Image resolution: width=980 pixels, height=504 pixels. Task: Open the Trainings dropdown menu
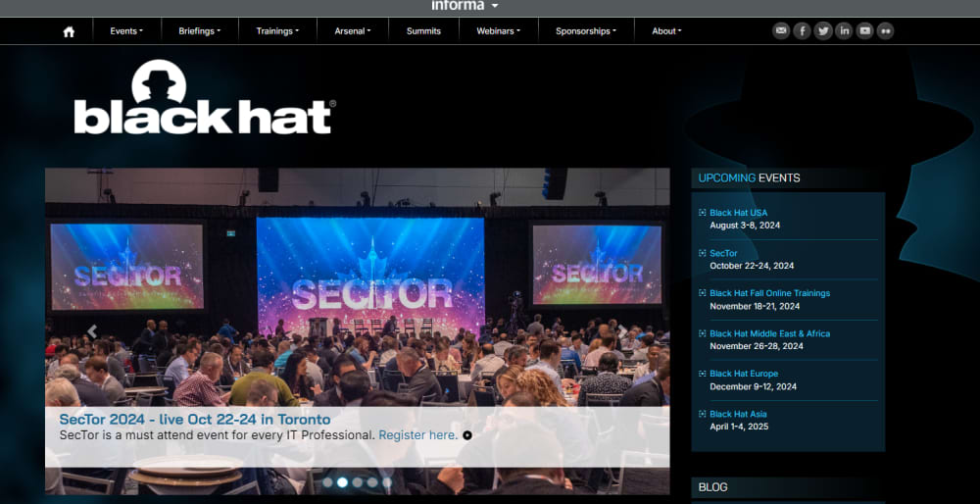pos(277,30)
